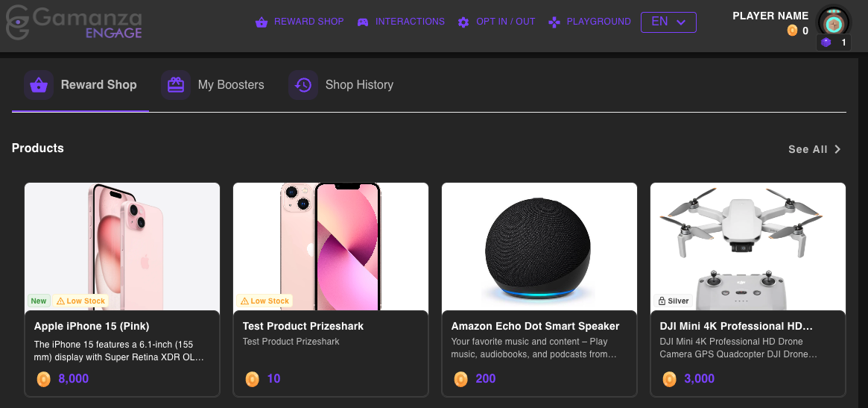
Task: Open the My Boosters tab
Action: [x=230, y=85]
